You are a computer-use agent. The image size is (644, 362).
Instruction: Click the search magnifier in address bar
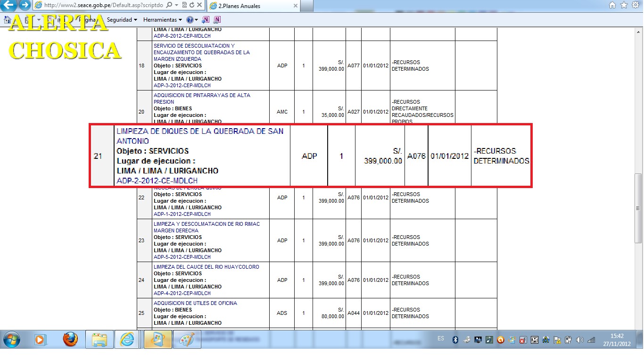[x=169, y=5]
